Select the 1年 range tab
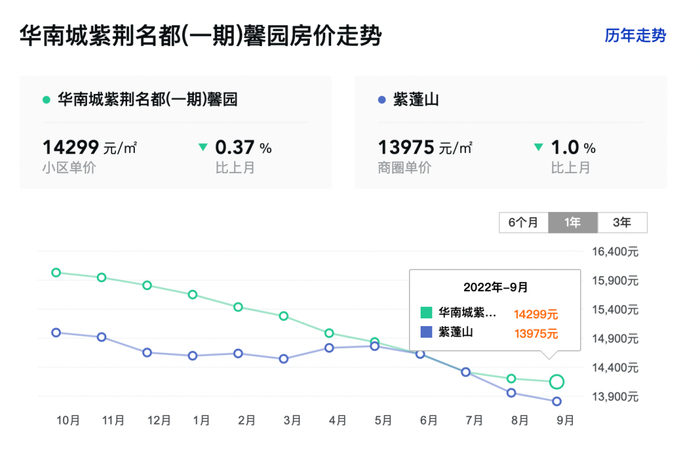The width and height of the screenshot is (700, 452). pyautogui.click(x=573, y=222)
